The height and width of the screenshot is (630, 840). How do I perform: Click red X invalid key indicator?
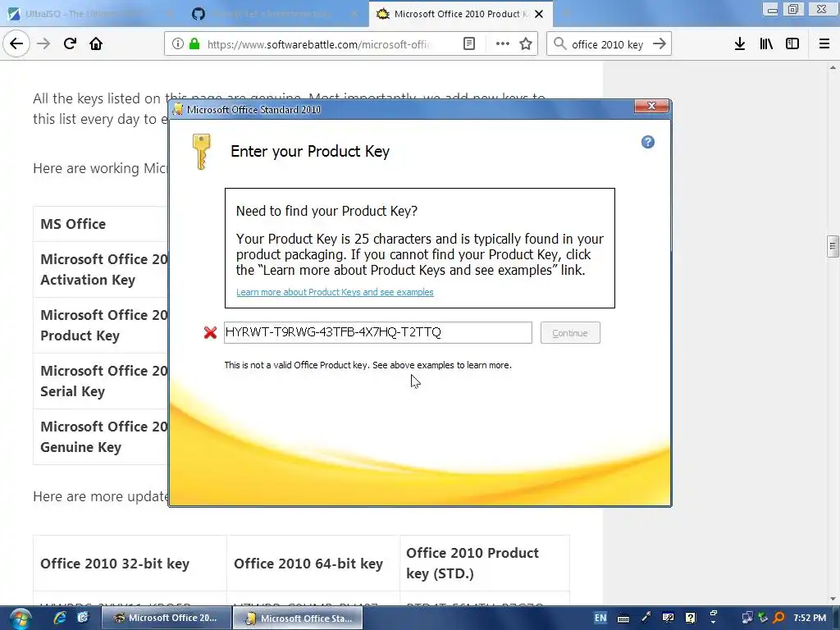point(210,333)
